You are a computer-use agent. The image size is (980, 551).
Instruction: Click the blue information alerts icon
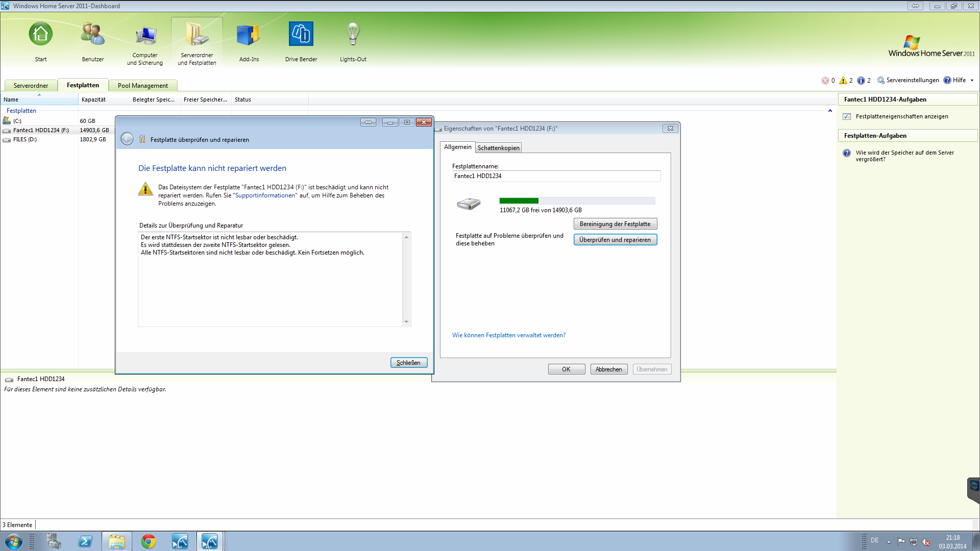pos(861,81)
